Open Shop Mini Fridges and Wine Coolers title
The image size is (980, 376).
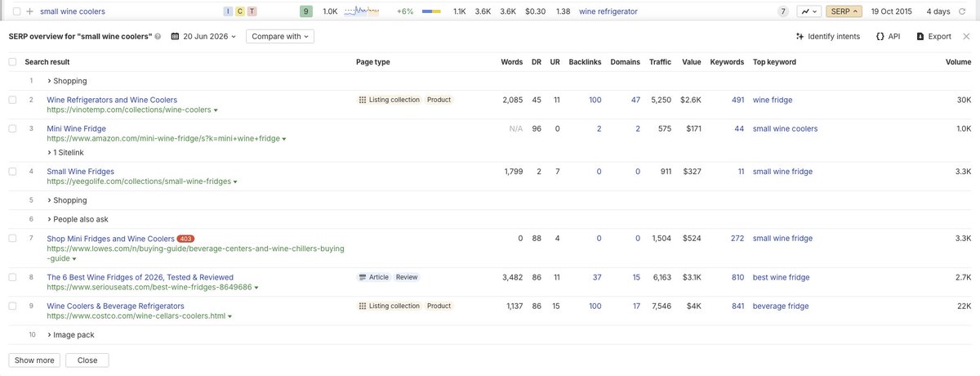[x=110, y=239]
